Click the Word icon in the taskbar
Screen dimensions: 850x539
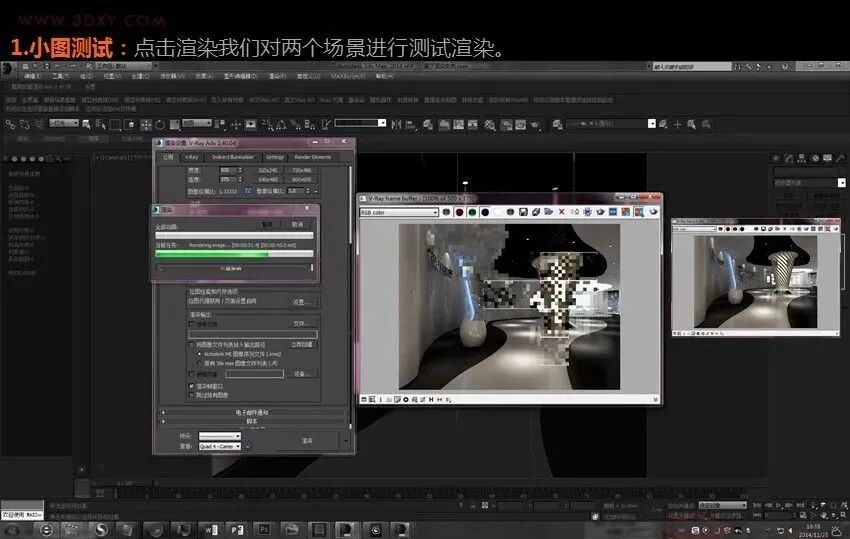coord(211,529)
